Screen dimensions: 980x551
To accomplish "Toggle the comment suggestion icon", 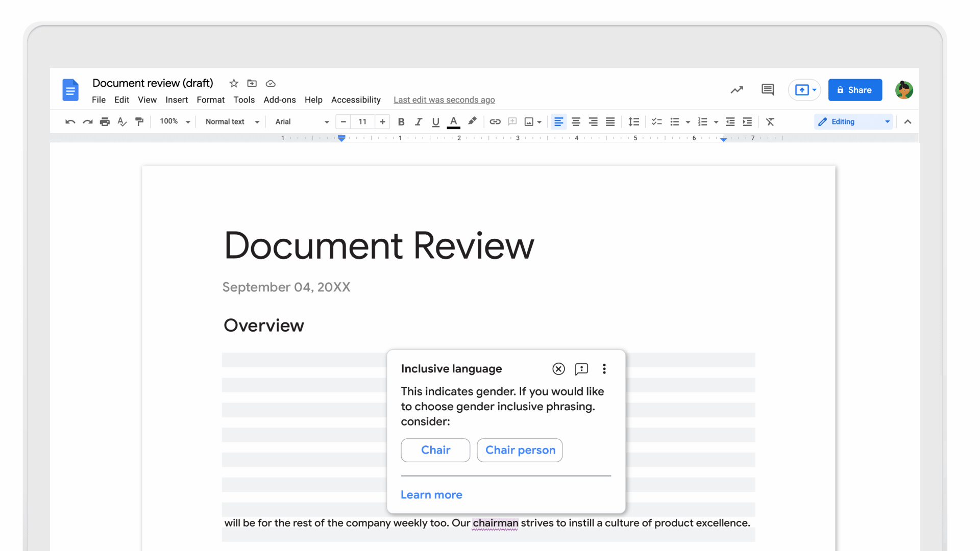I will (581, 369).
